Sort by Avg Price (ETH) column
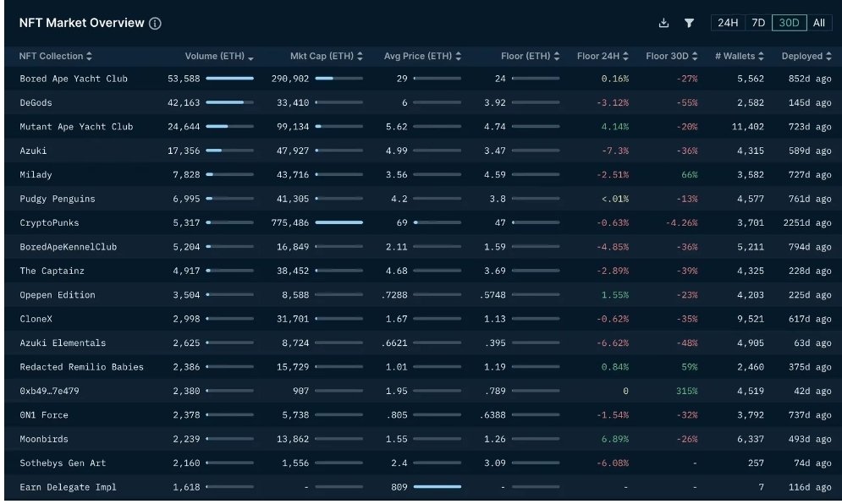Viewport: 842px width, 504px height. [x=422, y=56]
